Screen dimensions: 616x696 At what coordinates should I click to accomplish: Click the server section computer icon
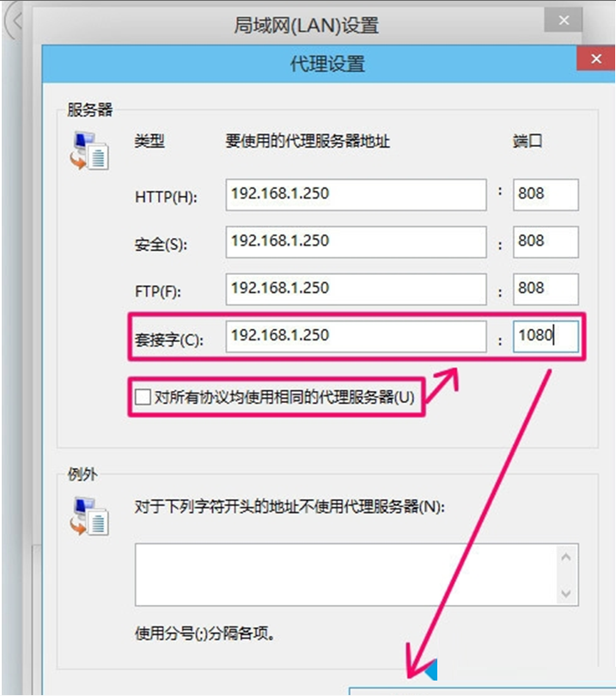coord(89,151)
